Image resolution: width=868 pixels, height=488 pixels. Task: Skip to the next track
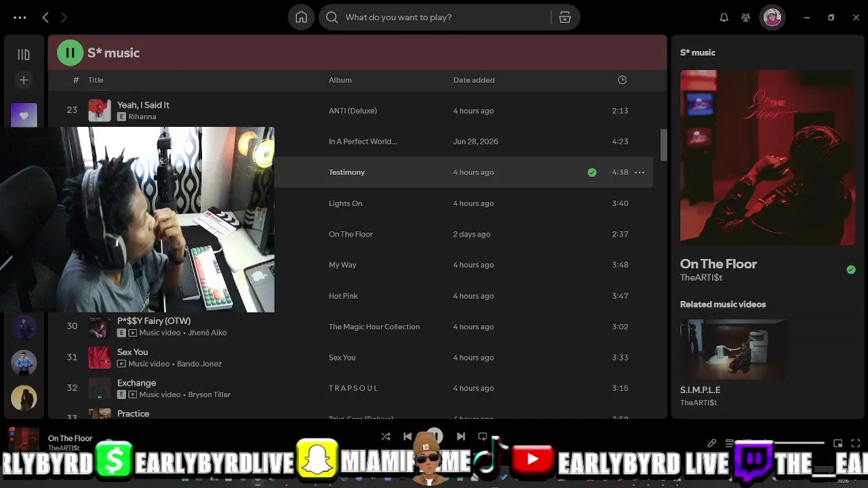click(x=461, y=436)
